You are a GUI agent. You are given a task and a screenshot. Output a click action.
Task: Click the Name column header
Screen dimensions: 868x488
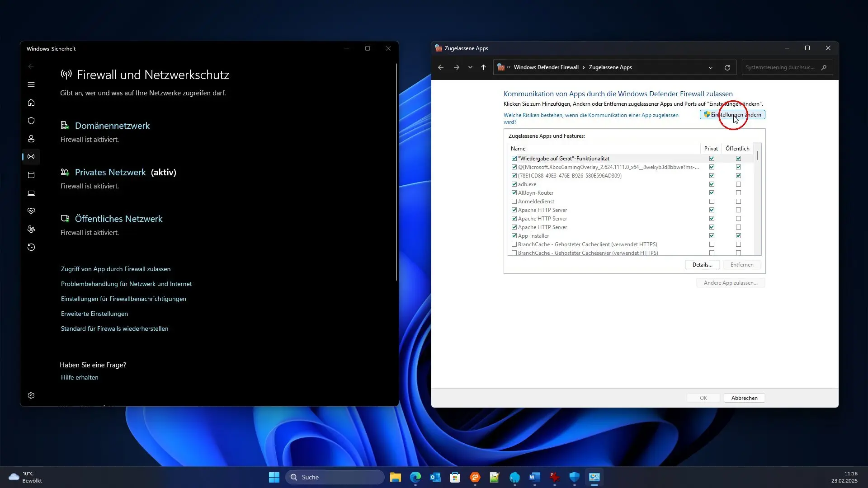(x=604, y=149)
